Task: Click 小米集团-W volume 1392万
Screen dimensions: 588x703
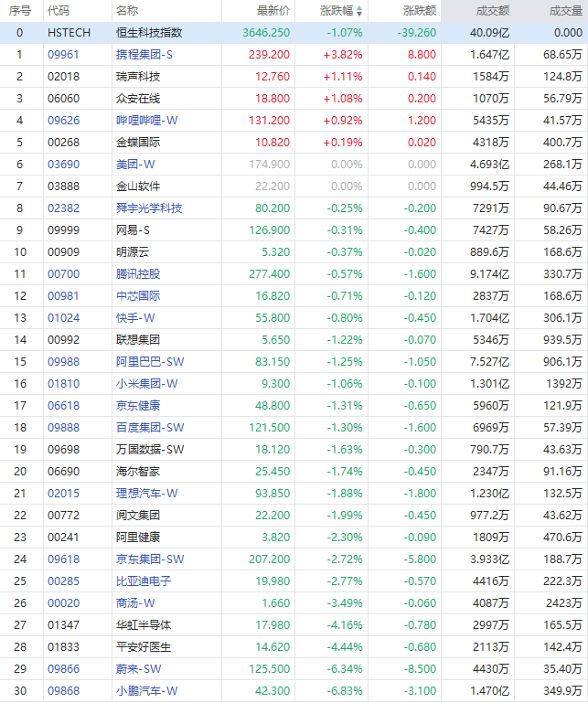Action: [564, 384]
